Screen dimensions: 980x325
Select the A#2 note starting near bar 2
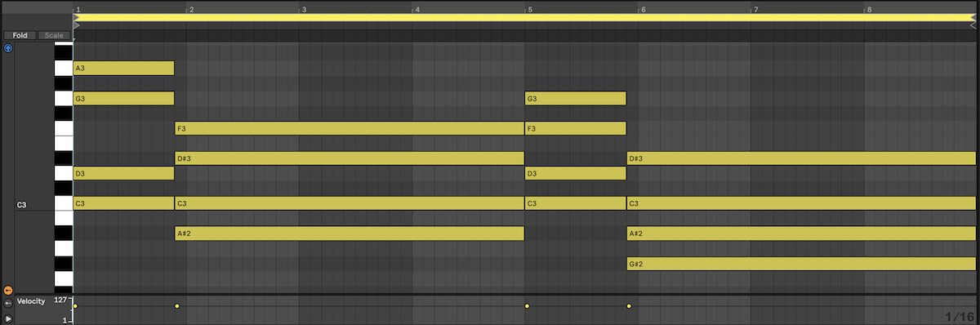pos(350,234)
